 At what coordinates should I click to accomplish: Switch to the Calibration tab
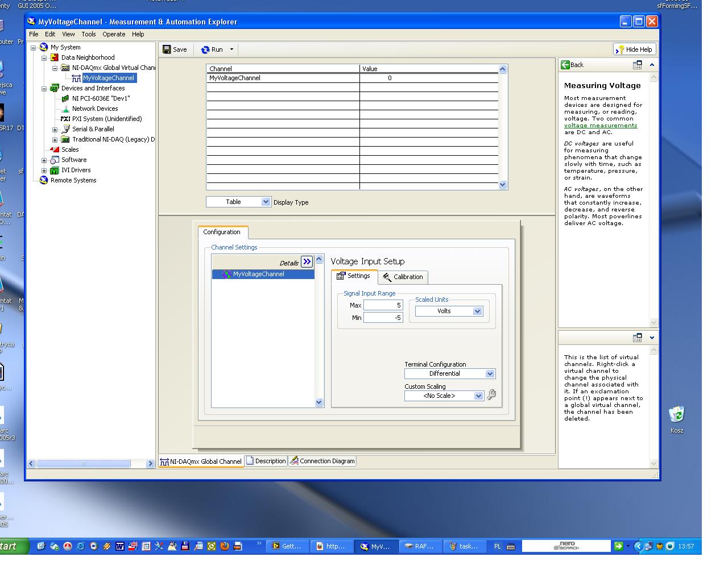point(403,277)
